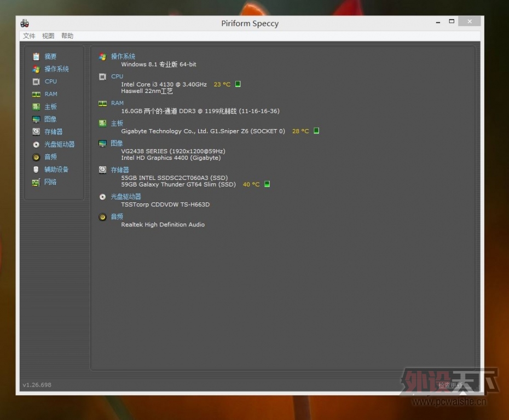
Task: Click the monitor icon beside 图像 heading
Action: coord(102,144)
